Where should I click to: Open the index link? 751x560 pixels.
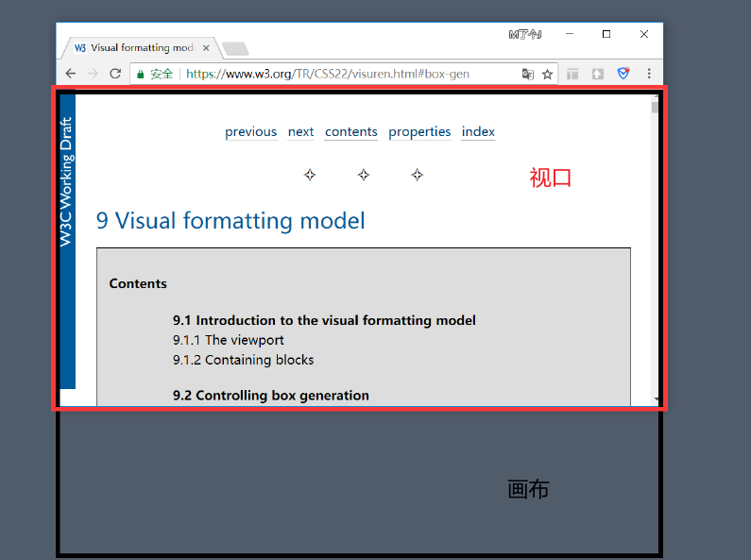pyautogui.click(x=478, y=131)
